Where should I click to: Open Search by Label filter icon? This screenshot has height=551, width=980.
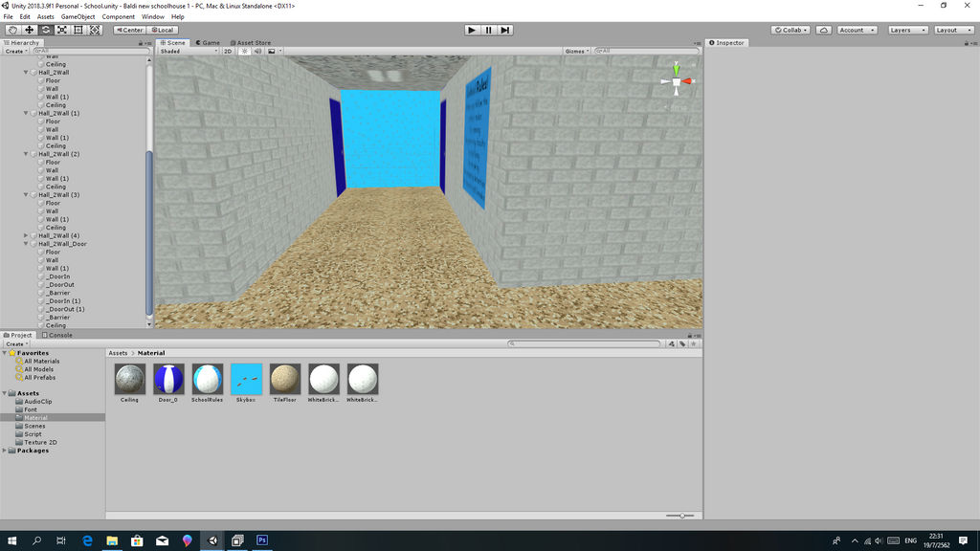coord(682,344)
